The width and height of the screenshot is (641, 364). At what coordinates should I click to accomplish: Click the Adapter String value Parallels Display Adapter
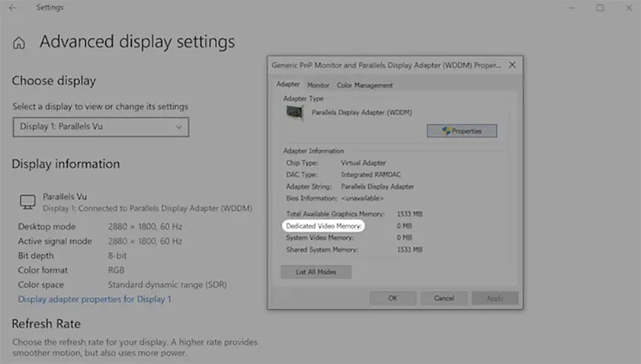coord(377,186)
